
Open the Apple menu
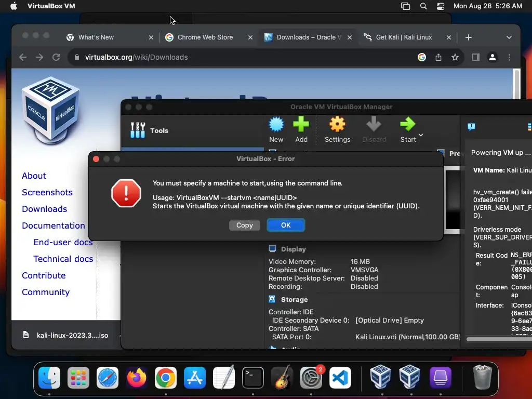click(14, 6)
